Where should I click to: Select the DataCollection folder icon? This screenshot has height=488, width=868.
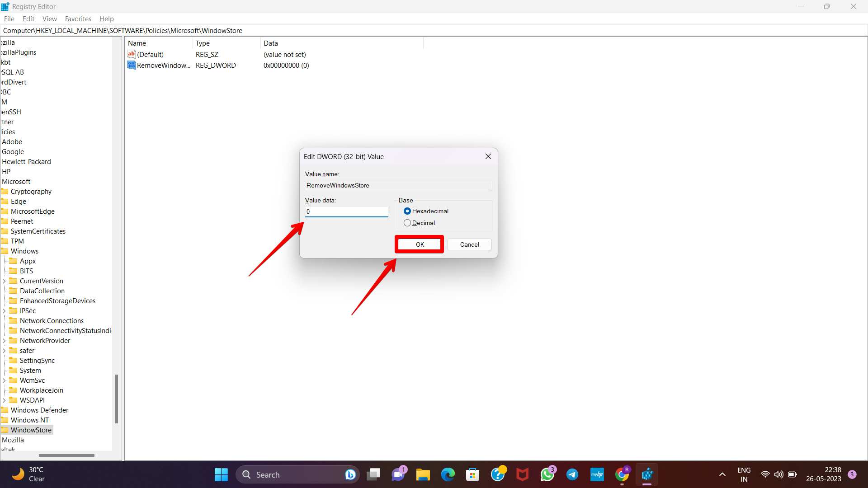pyautogui.click(x=13, y=291)
